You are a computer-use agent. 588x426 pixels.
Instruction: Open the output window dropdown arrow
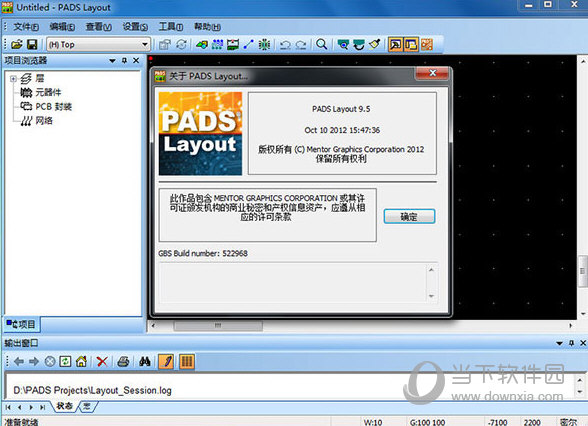coord(559,343)
